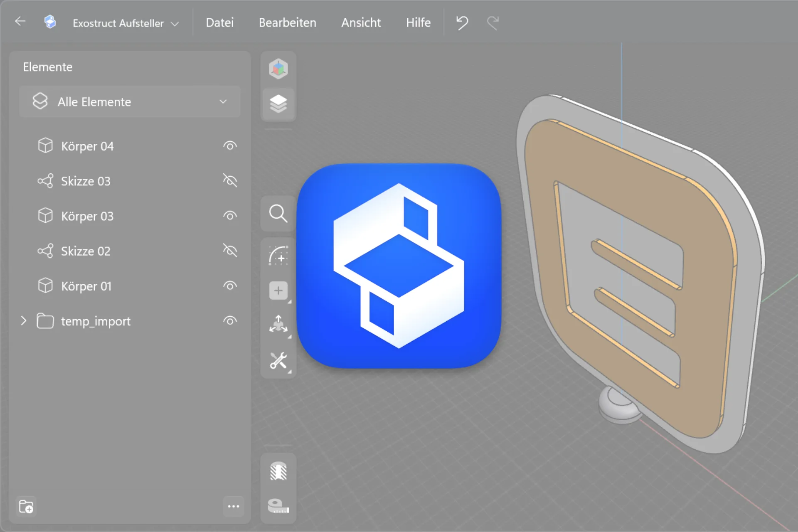Open the tools wrench and screwdriver icon
Viewport: 798px width, 532px height.
point(278,361)
